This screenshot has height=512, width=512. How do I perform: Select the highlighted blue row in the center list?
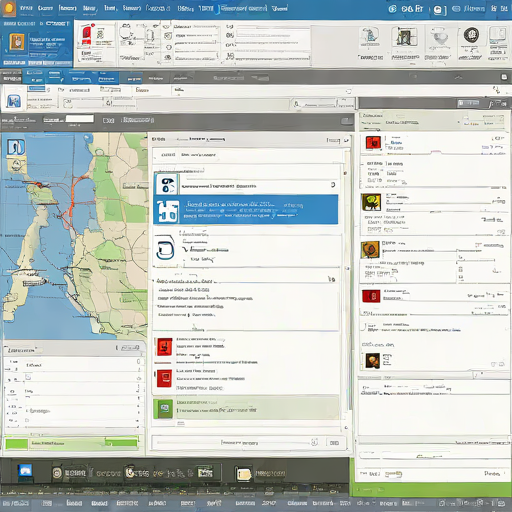(x=245, y=210)
